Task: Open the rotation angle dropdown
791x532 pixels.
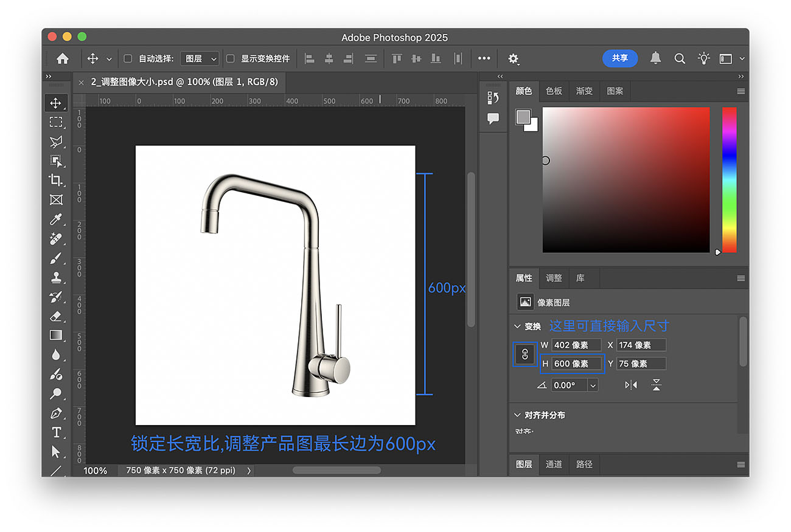Action: coord(592,385)
